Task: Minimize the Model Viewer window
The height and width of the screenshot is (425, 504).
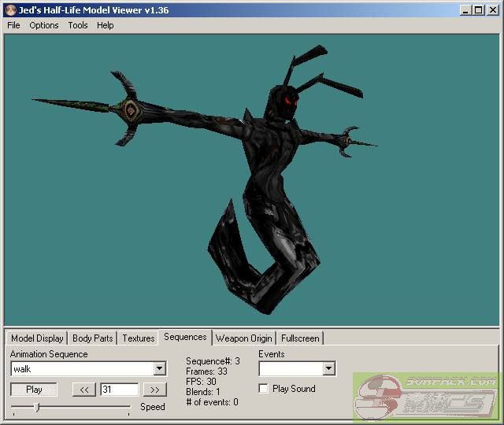Action: pyautogui.click(x=465, y=10)
